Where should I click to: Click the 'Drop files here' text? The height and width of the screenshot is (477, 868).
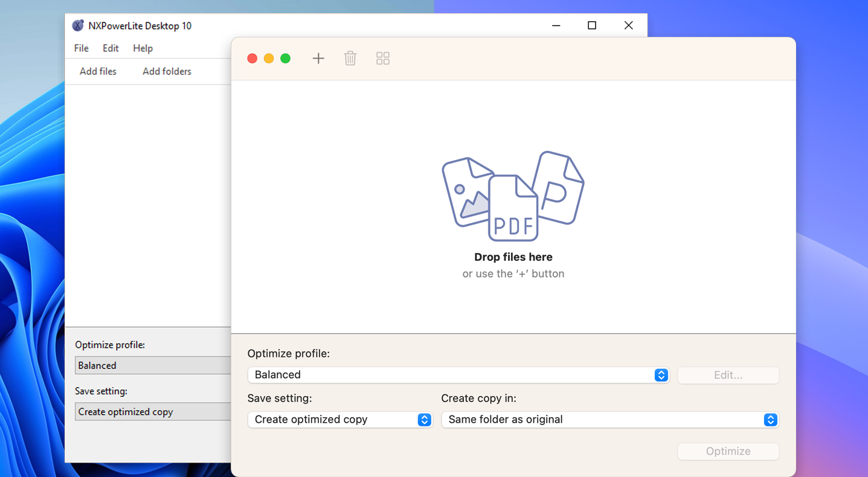click(x=513, y=257)
